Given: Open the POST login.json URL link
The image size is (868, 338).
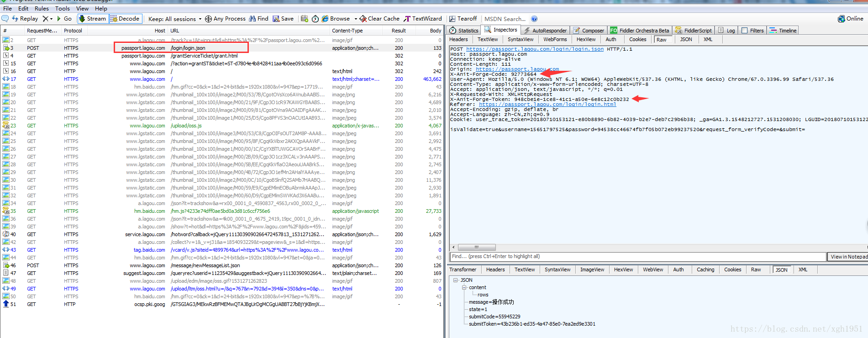Looking at the screenshot, I should coord(535,49).
